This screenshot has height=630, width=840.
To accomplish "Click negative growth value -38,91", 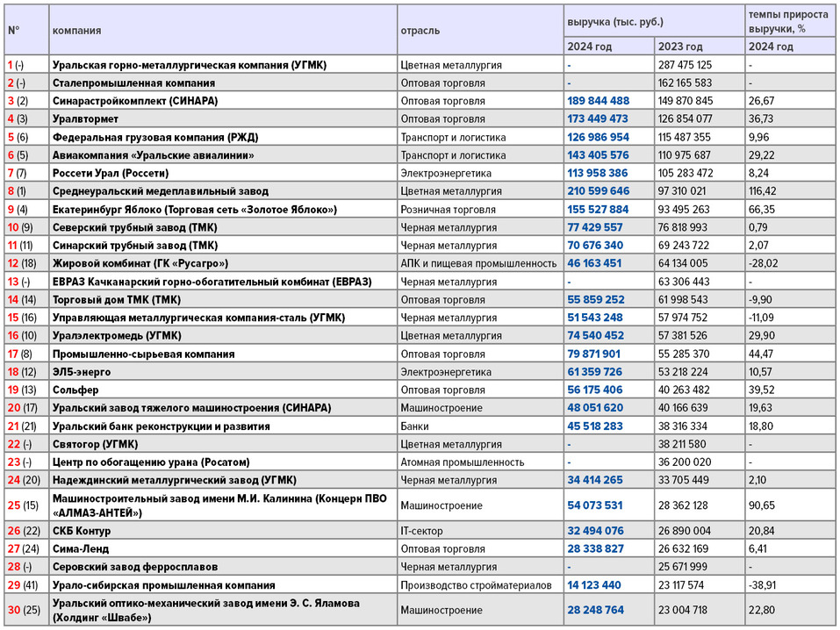I will (x=763, y=585).
